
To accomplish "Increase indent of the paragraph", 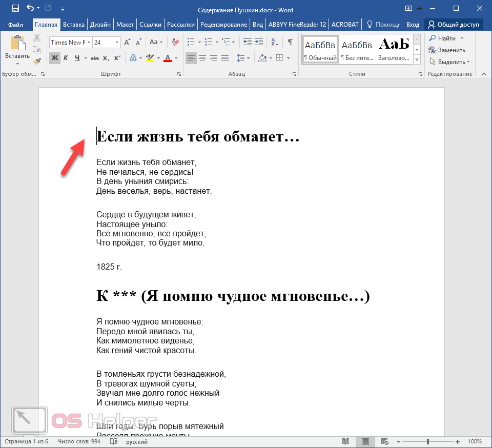I will pyautogui.click(x=259, y=42).
